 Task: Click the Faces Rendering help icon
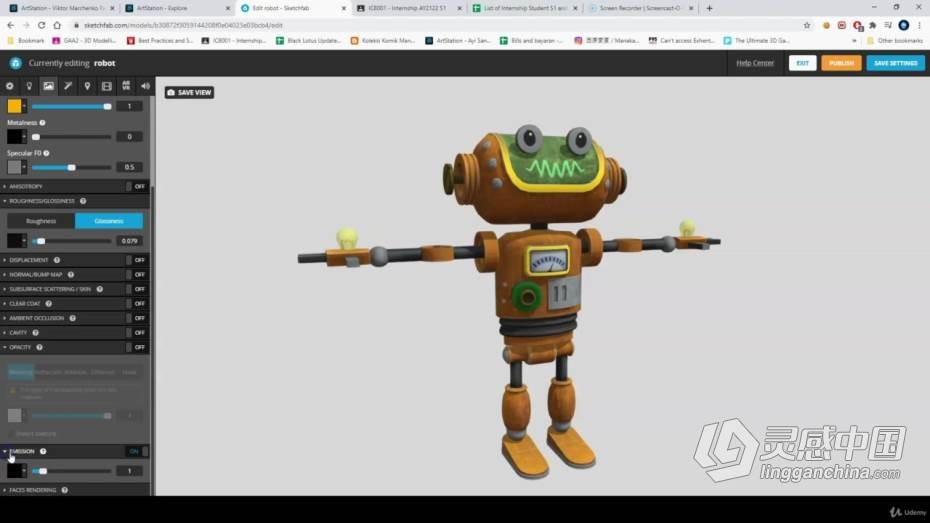pos(65,490)
